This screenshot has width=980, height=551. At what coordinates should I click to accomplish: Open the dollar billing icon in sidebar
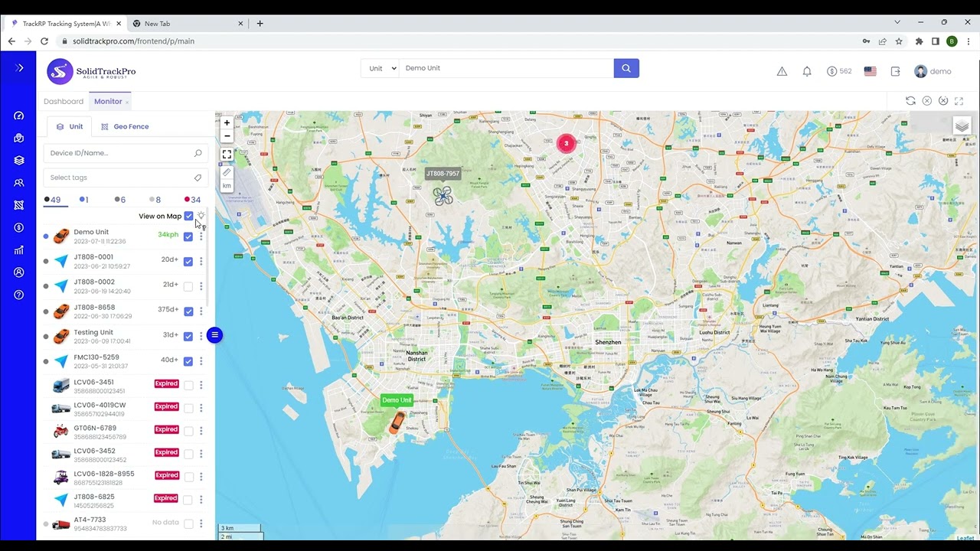(x=19, y=227)
